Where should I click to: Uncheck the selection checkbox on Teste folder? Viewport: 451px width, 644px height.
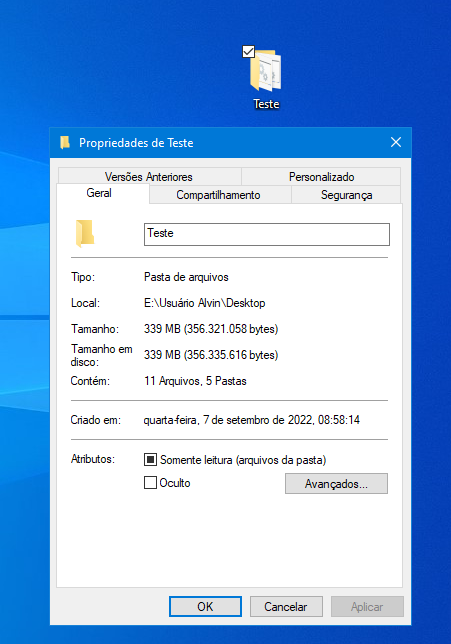coord(249,51)
